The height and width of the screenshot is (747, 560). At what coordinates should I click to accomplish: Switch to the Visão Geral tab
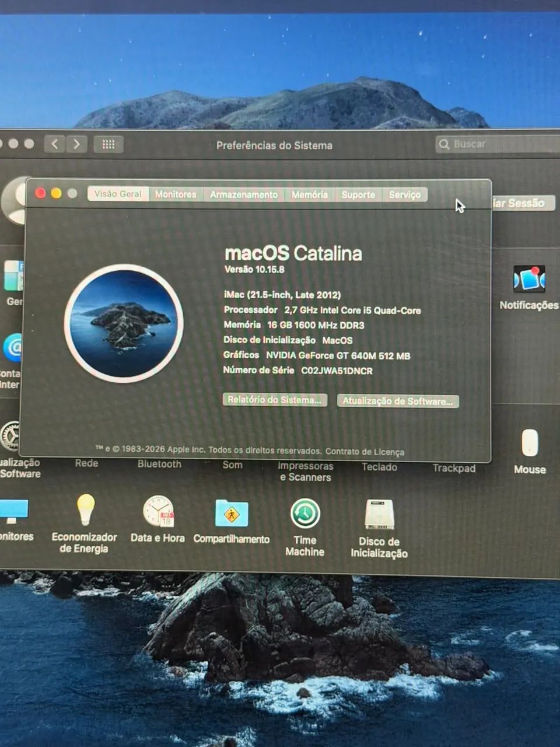[x=118, y=194]
